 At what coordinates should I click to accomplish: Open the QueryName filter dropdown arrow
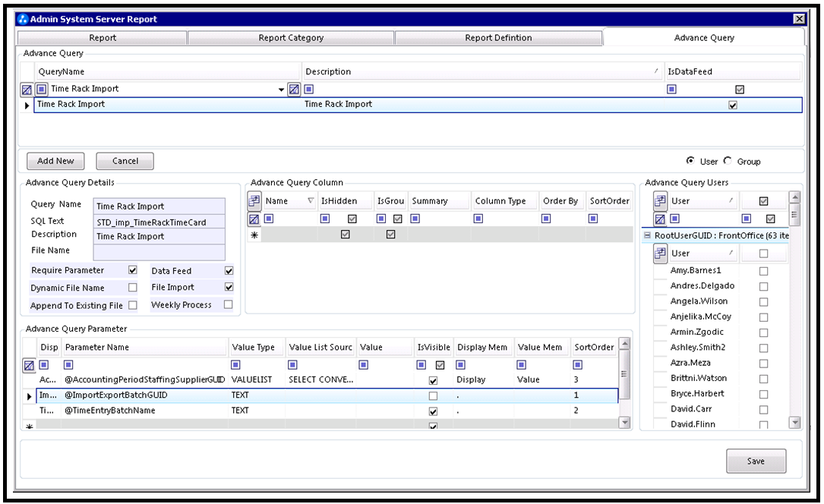click(281, 90)
